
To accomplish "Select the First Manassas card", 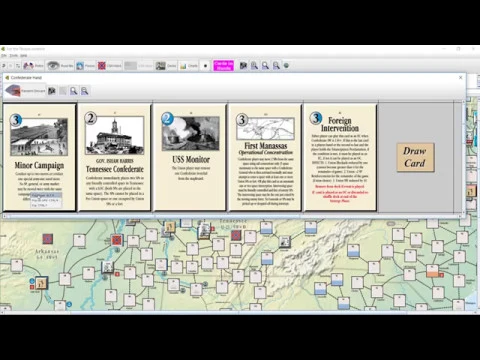I will pos(265,157).
